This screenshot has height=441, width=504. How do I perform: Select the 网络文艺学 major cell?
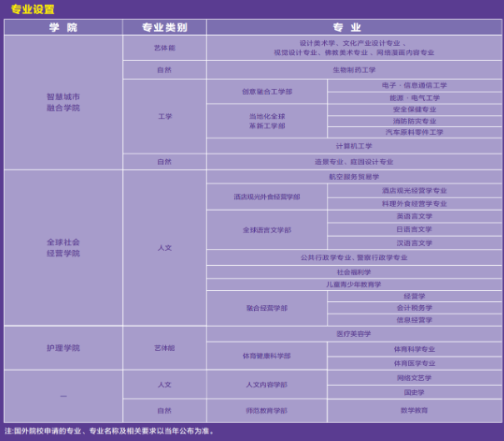click(414, 378)
